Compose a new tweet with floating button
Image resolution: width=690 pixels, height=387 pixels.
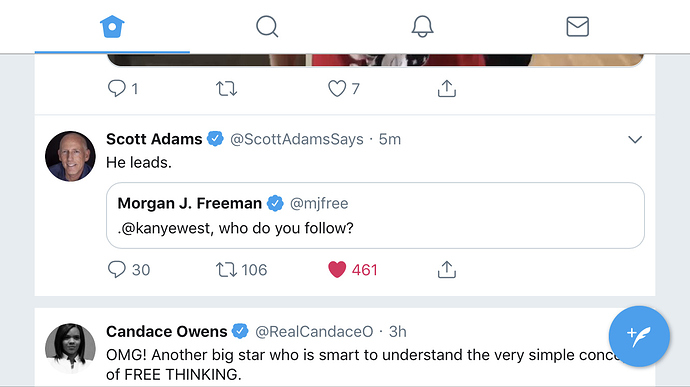(x=639, y=336)
